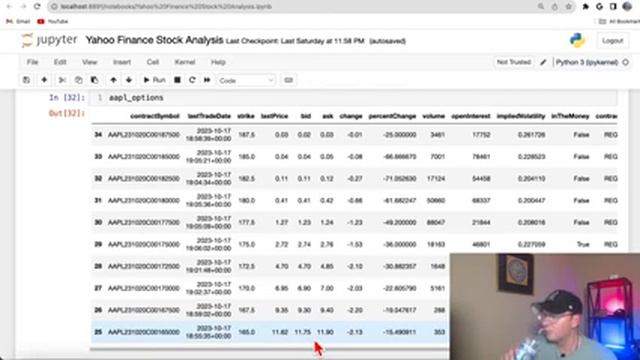Screen dimensions: 640x360
Task: Open the Gmail bookmark
Action: (x=18, y=21)
